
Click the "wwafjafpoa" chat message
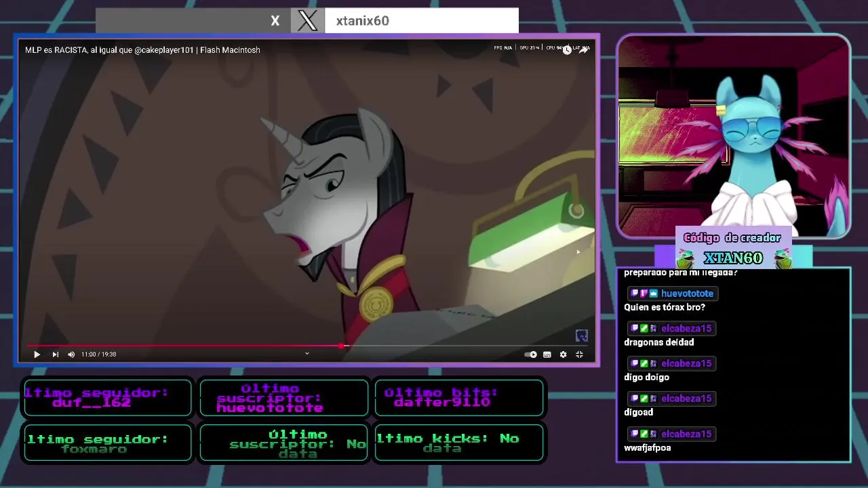click(x=647, y=448)
